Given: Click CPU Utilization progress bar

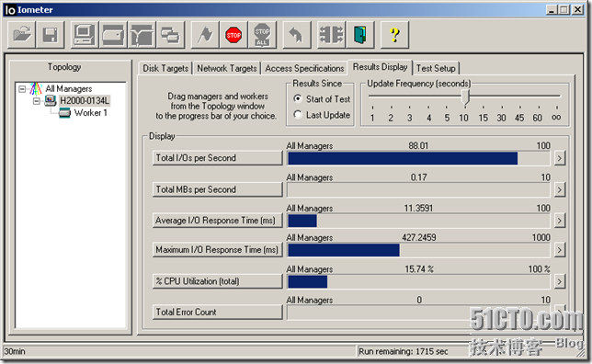Looking at the screenshot, I should pyautogui.click(x=418, y=281).
